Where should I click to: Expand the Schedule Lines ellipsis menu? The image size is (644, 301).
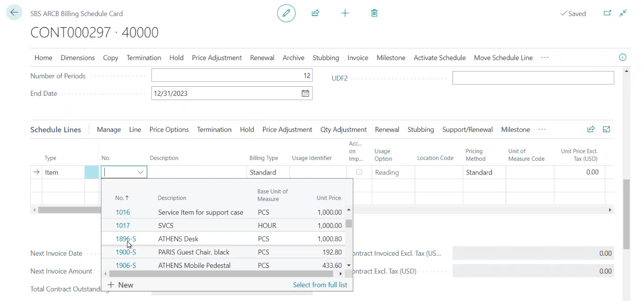pos(542,129)
